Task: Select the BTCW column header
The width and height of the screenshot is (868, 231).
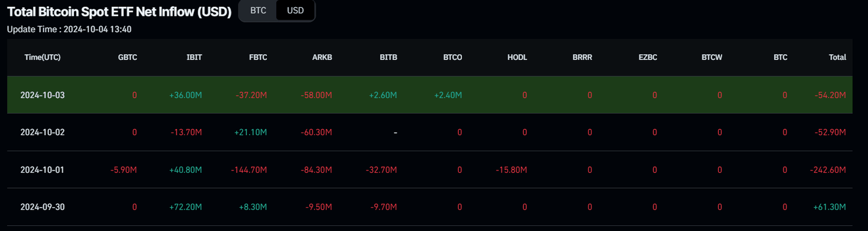Action: pyautogui.click(x=711, y=57)
